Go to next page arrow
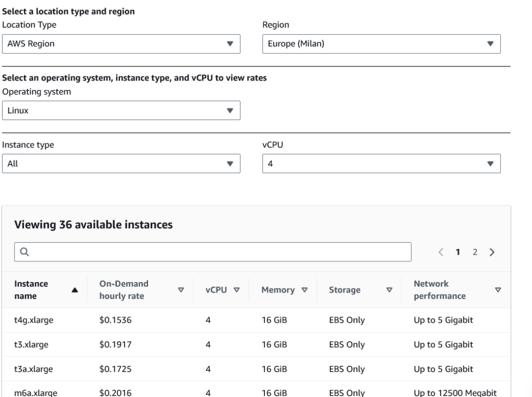Image resolution: width=532 pixels, height=397 pixels. coord(492,252)
